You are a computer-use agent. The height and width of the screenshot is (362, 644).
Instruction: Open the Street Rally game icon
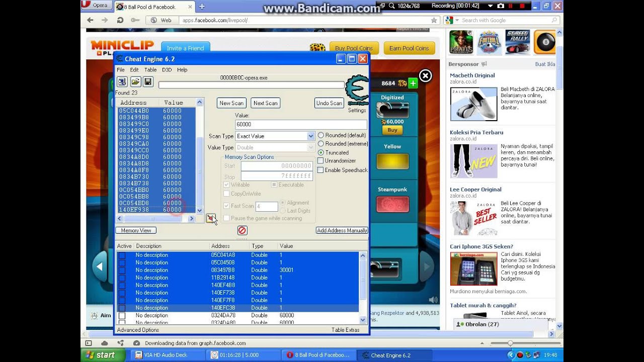[x=517, y=42]
